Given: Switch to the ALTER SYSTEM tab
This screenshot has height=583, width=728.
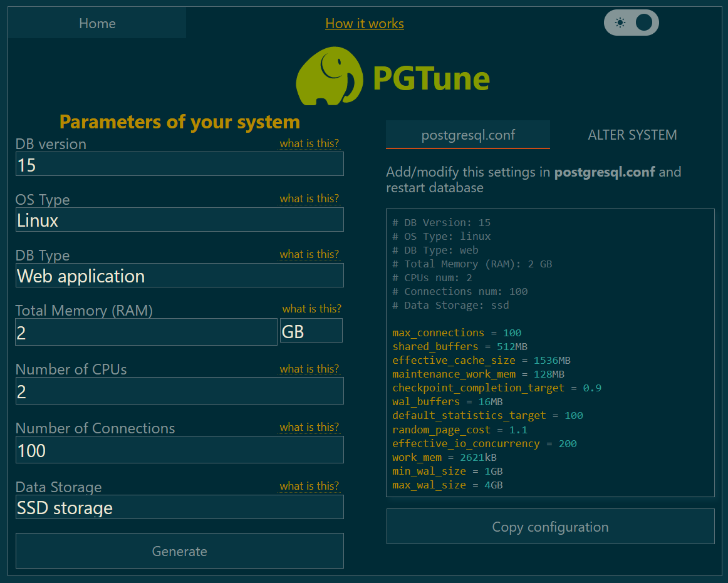Looking at the screenshot, I should pyautogui.click(x=632, y=135).
